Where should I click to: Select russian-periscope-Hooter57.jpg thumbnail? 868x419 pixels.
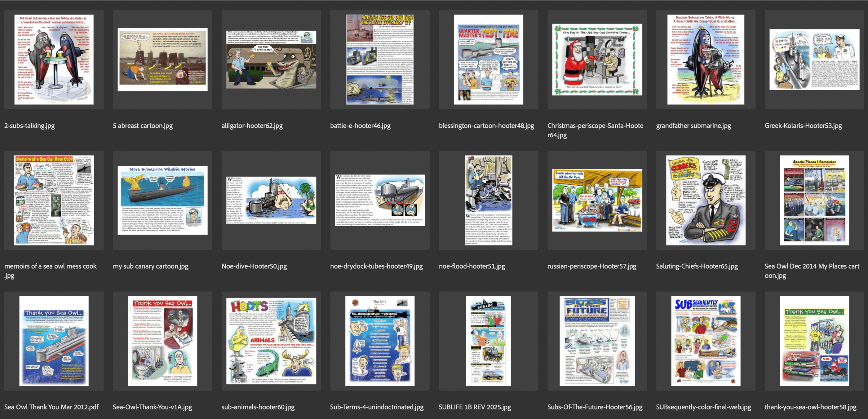click(597, 200)
